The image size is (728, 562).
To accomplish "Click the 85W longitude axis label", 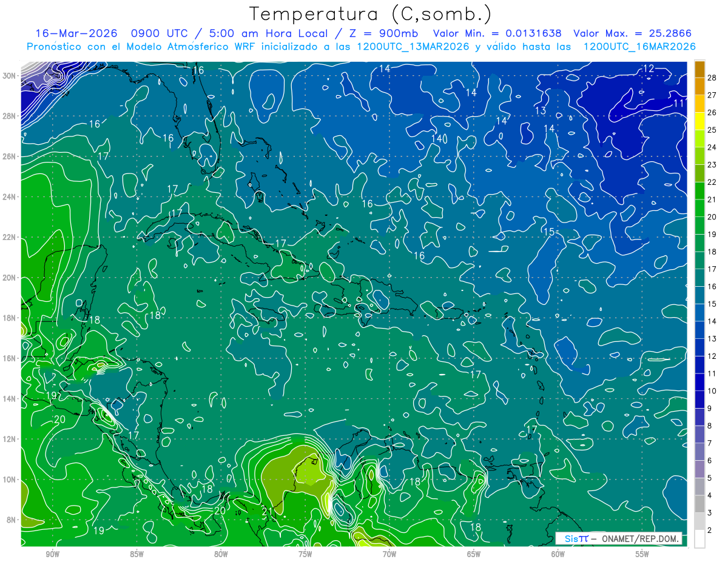I will tap(136, 554).
